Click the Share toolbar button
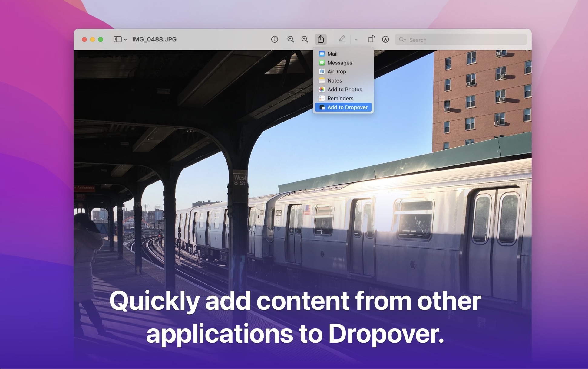This screenshot has width=588, height=369. (321, 39)
